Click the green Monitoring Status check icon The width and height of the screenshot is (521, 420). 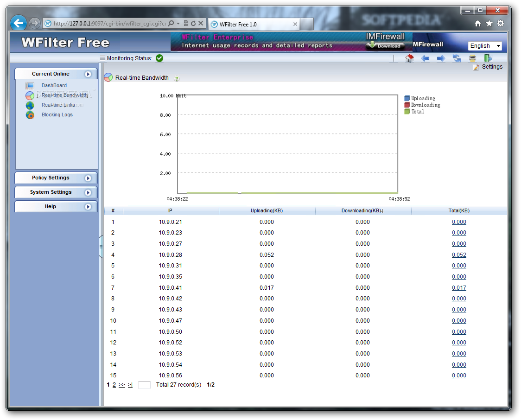(159, 58)
